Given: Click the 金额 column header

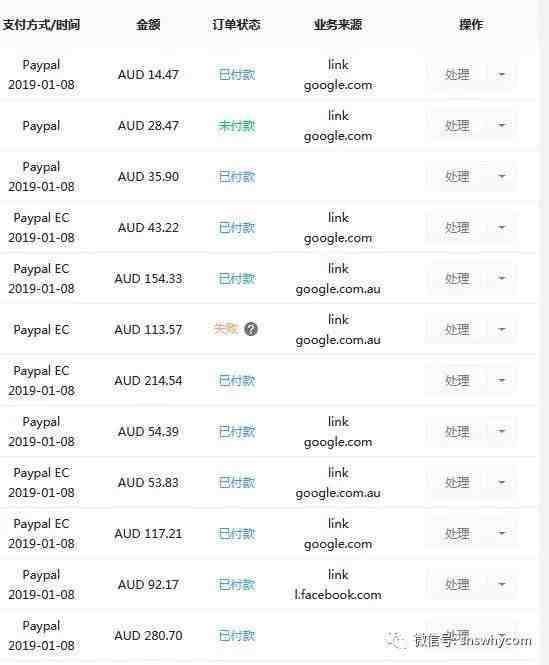Looking at the screenshot, I should click(148, 25).
